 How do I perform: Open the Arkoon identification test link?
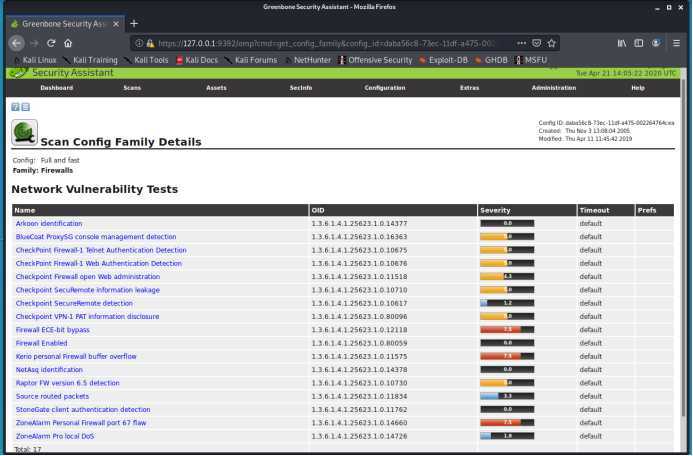tap(49, 224)
